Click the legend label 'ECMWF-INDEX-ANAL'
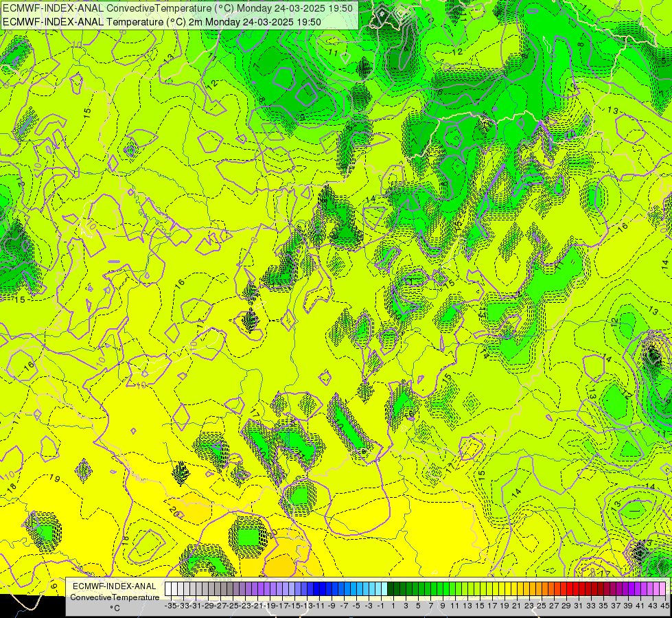Image resolution: width=672 pixels, height=618 pixels. click(x=115, y=586)
